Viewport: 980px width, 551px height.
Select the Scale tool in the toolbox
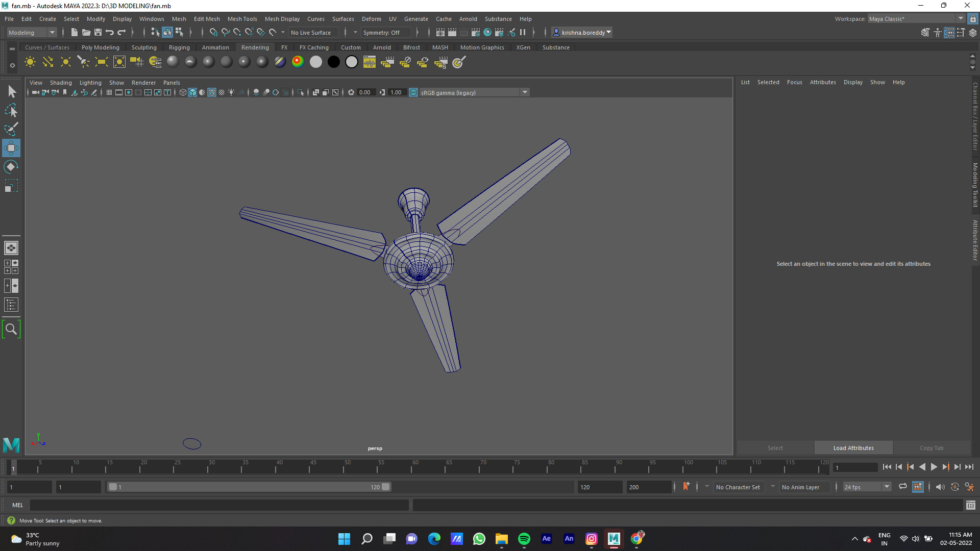(11, 185)
